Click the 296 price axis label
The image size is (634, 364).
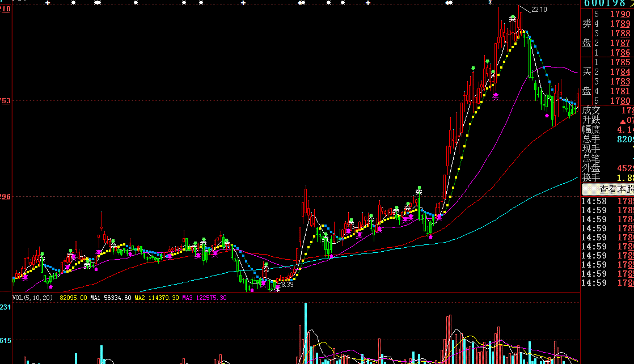6,197
